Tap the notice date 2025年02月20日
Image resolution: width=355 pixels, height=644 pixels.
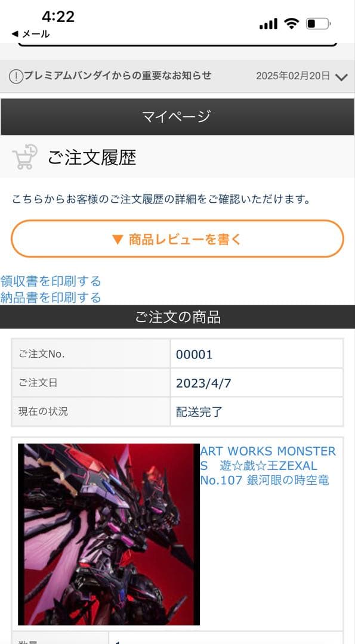293,76
